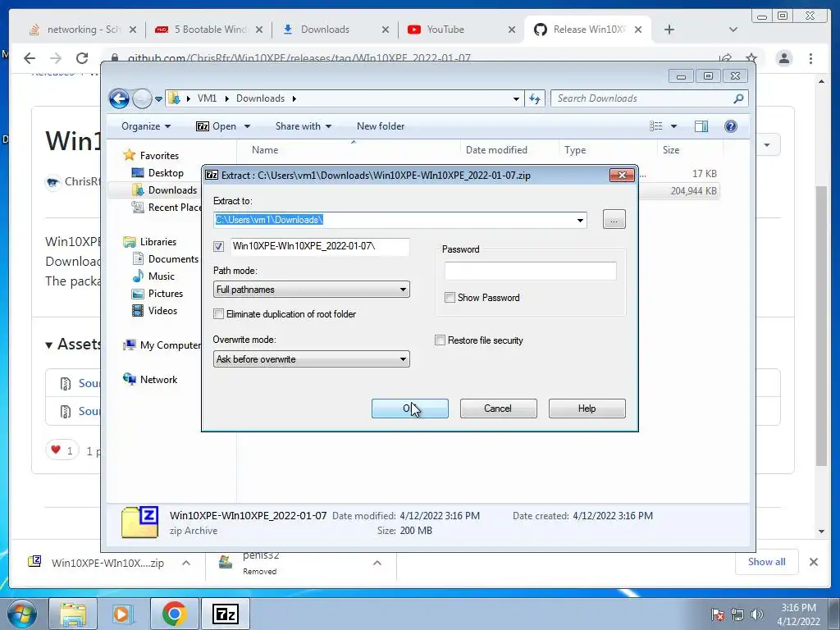Create a New folder in Explorer

[381, 126]
